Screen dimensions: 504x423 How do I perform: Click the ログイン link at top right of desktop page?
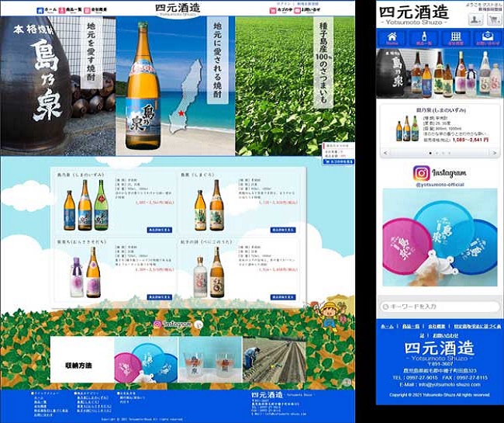coord(283,4)
